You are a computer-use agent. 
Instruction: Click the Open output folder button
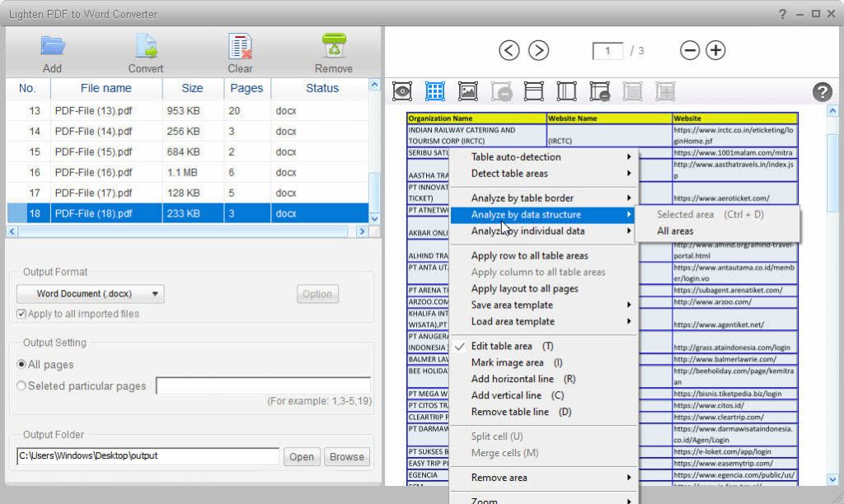tap(302, 457)
